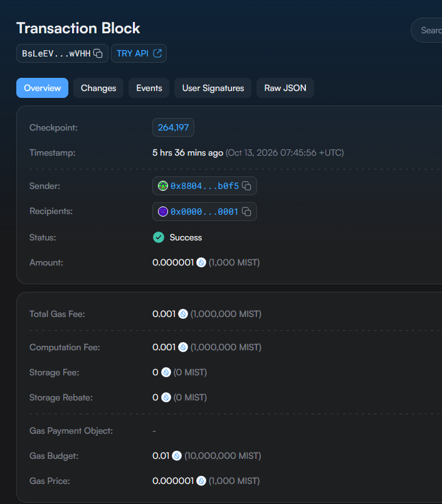Click the sender's green avatar icon
The height and width of the screenshot is (504, 442).
163,186
